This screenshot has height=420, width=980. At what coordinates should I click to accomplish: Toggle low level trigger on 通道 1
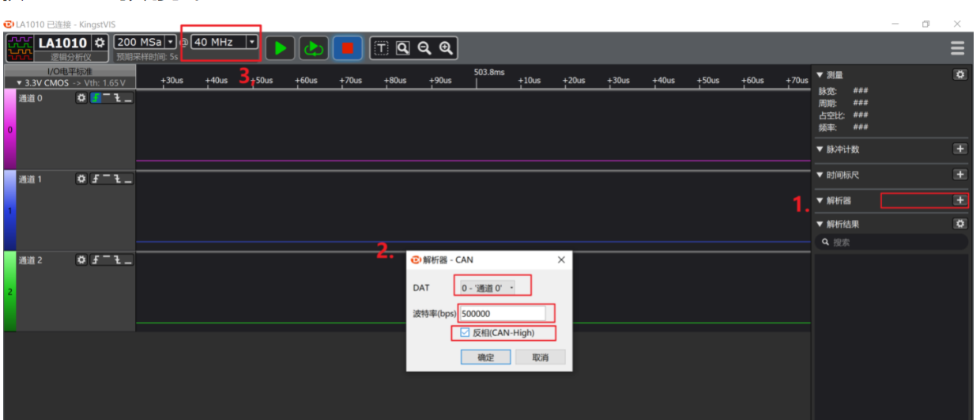pyautogui.click(x=127, y=179)
